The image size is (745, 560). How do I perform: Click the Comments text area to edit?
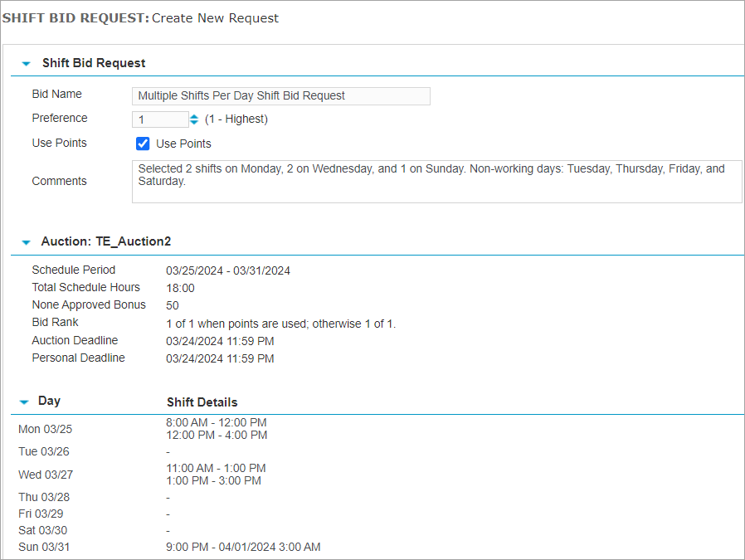click(437, 181)
